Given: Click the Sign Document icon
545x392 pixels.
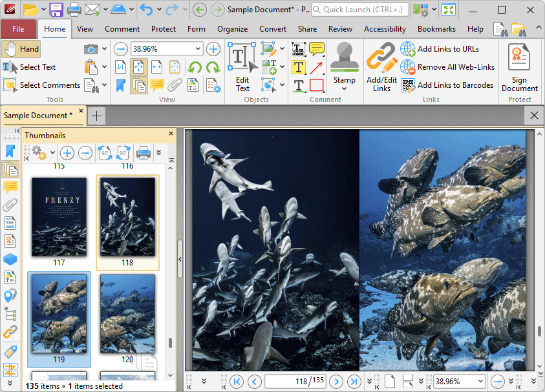Looking at the screenshot, I should pyautogui.click(x=519, y=67).
